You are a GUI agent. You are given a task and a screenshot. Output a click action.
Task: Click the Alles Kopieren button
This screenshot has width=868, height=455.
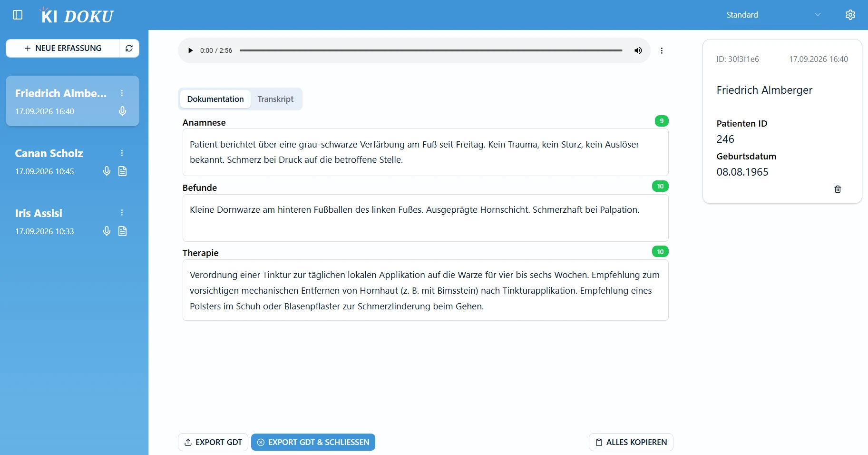pyautogui.click(x=631, y=442)
